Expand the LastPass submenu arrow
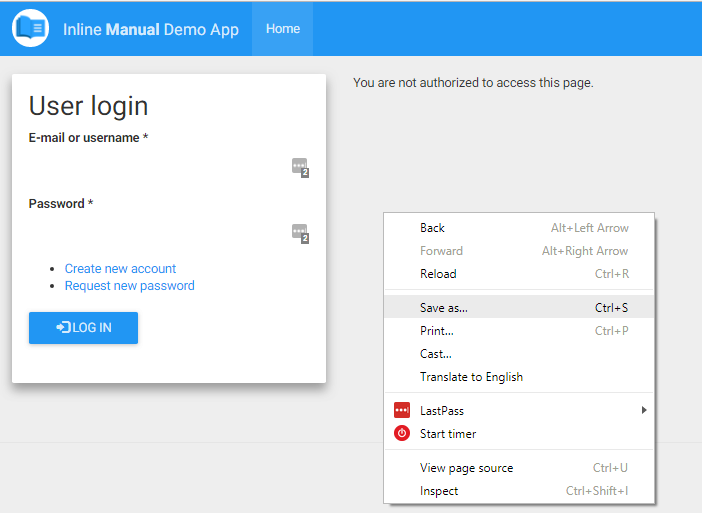Screen dimensions: 702x513 tap(644, 410)
